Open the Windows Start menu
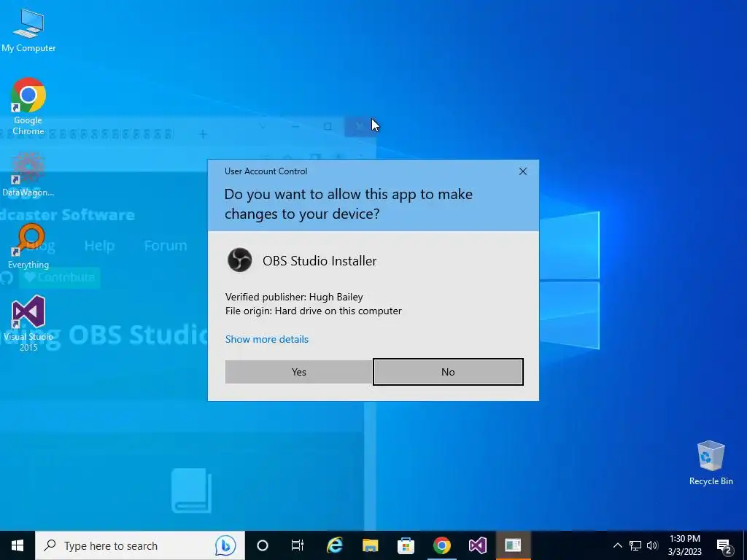The image size is (747, 560). pos(18,545)
